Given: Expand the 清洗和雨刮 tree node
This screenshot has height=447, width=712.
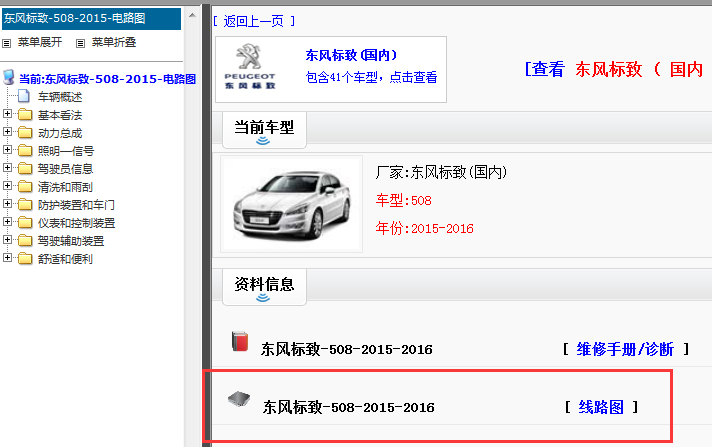Looking at the screenshot, I should (x=7, y=185).
